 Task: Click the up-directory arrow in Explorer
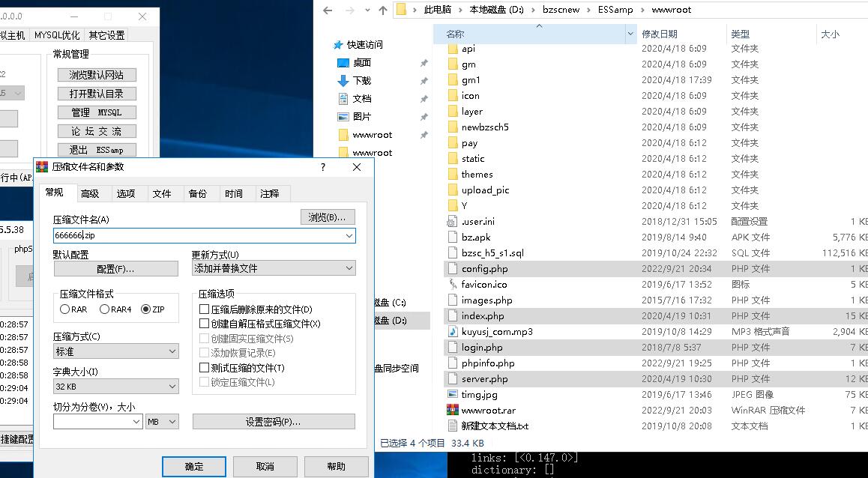(x=383, y=10)
